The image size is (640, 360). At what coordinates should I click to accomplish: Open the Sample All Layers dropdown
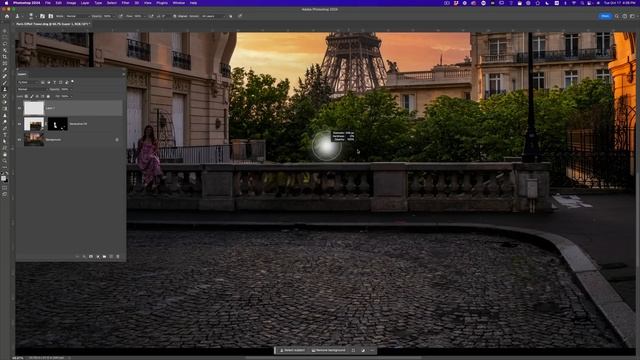click(214, 16)
